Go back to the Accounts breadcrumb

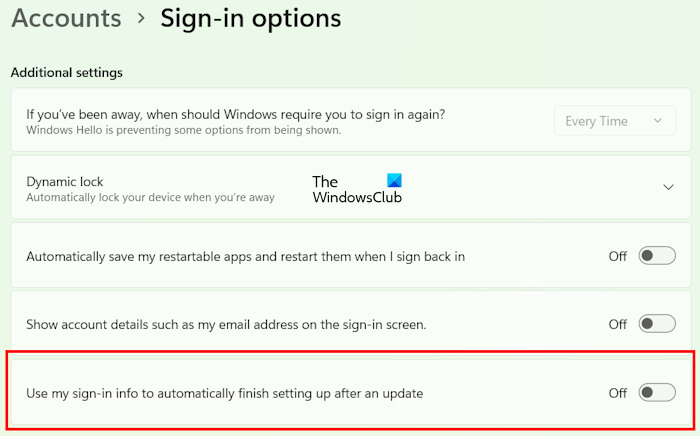pos(66,18)
